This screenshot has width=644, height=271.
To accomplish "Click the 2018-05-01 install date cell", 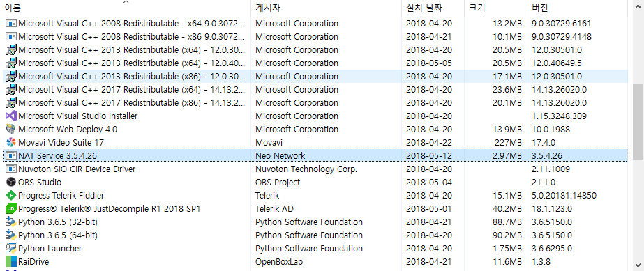I will [429, 209].
